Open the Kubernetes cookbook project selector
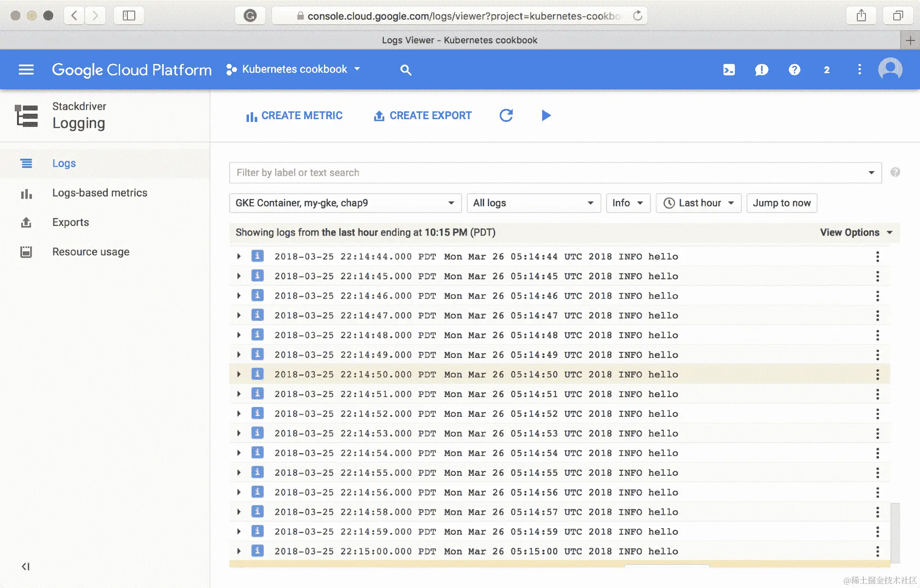920x588 pixels. [x=294, y=69]
